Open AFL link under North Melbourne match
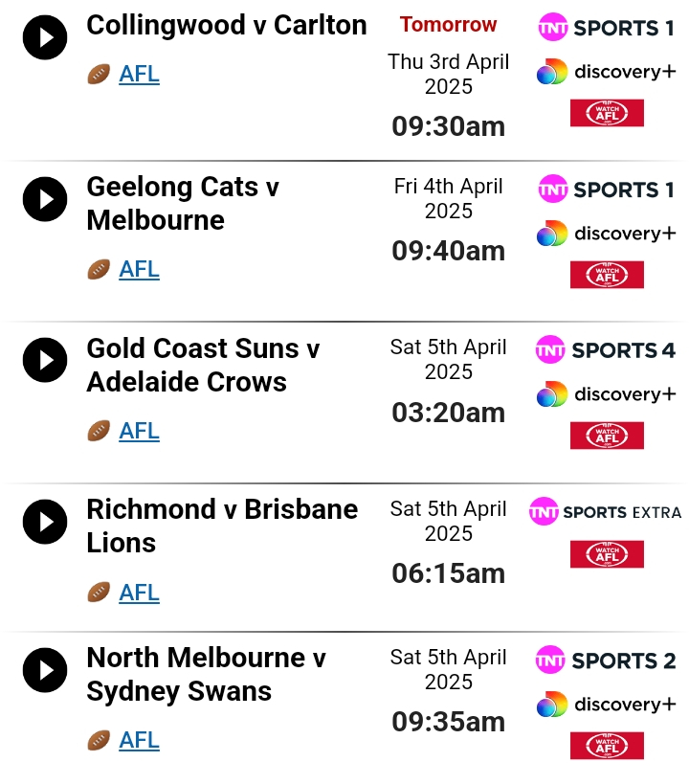 tap(139, 741)
